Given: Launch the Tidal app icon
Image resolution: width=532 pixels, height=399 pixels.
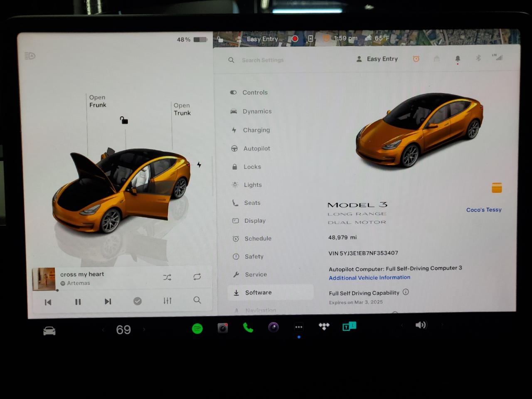Looking at the screenshot, I should 324,327.
